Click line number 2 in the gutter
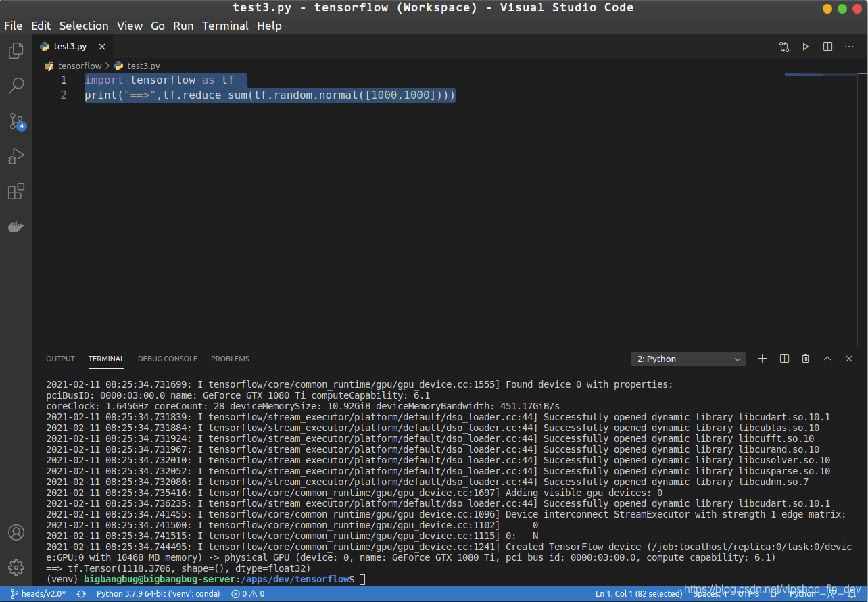The width and height of the screenshot is (868, 602). [64, 95]
